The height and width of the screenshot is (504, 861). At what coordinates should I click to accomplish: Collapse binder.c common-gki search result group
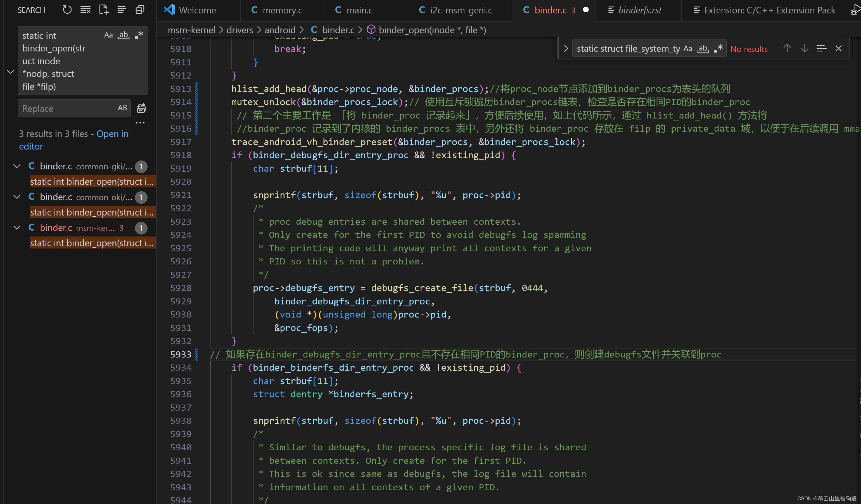coord(17,166)
